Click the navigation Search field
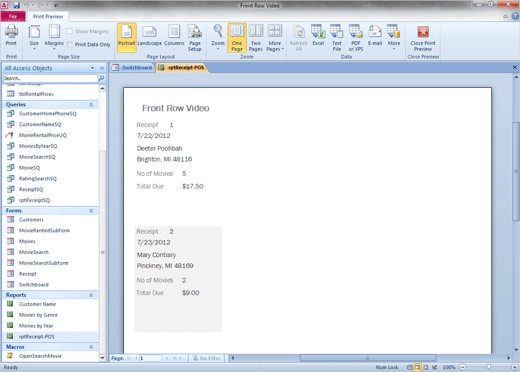The image size is (520, 372). pyautogui.click(x=50, y=78)
